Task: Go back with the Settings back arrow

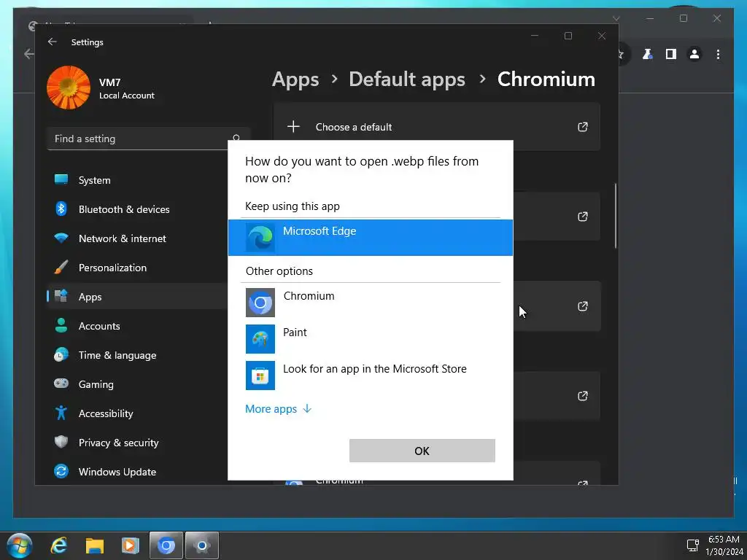Action: tap(52, 42)
